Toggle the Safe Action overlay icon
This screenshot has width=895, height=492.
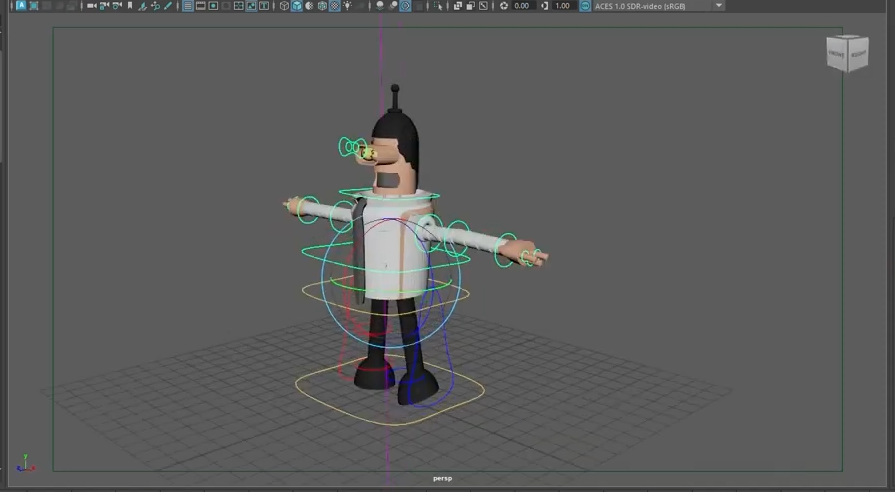[251, 6]
